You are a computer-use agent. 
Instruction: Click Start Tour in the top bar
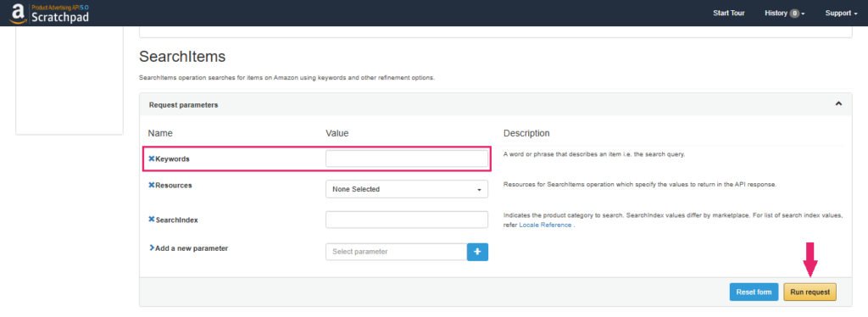(728, 14)
